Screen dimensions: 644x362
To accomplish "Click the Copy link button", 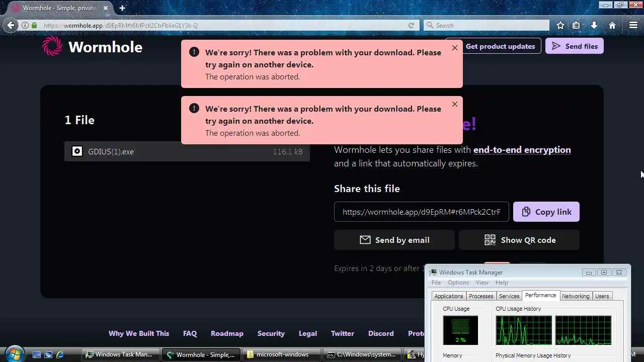I will pos(546,212).
